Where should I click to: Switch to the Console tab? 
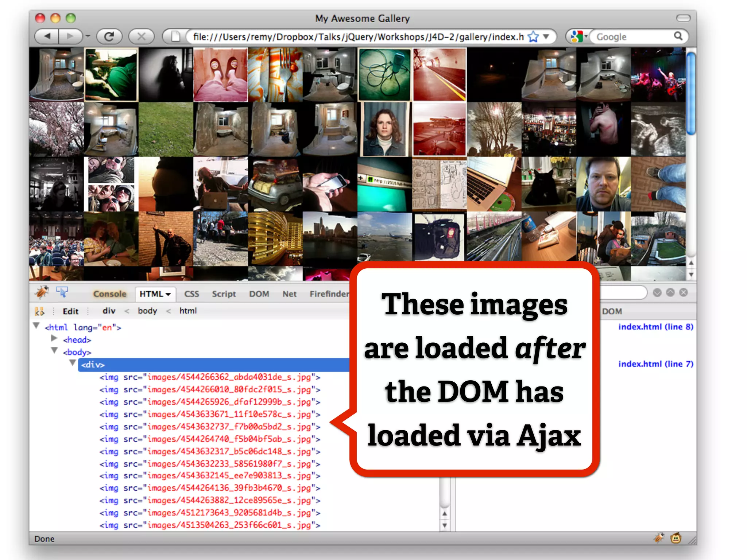(x=109, y=294)
